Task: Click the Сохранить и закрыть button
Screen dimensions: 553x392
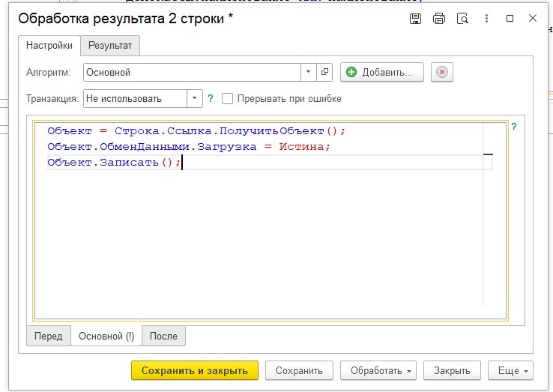Action: 195,370
